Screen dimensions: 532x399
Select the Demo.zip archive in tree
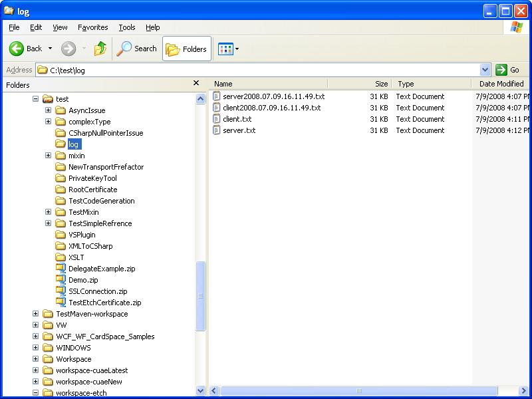tap(83, 280)
